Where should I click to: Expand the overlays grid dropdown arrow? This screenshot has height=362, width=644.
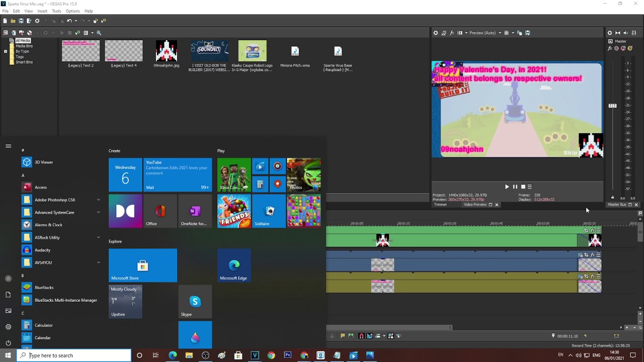(x=513, y=33)
